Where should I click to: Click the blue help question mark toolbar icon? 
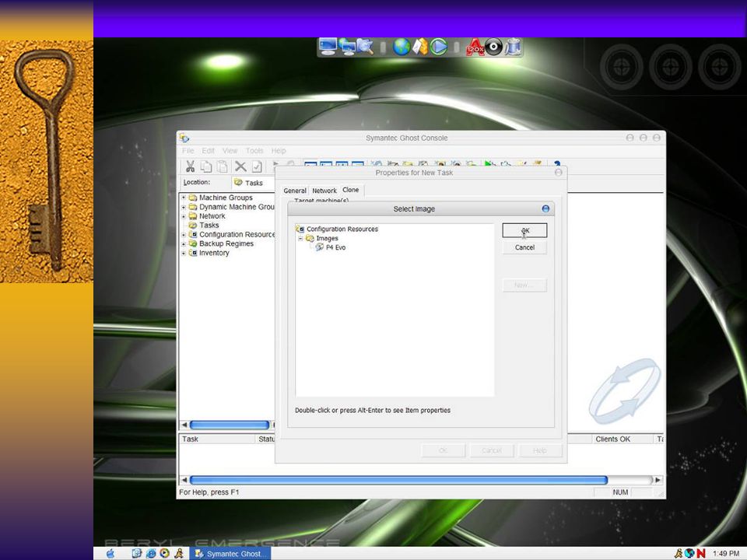click(x=557, y=164)
